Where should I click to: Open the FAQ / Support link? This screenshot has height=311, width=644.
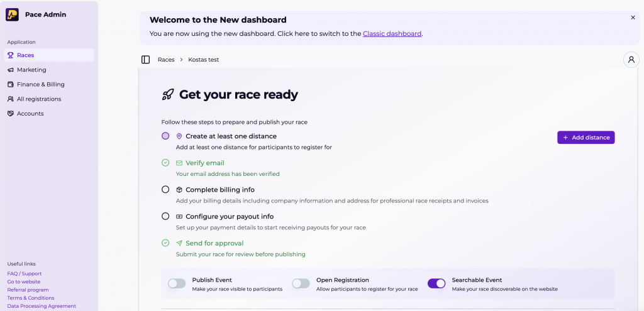pyautogui.click(x=25, y=274)
